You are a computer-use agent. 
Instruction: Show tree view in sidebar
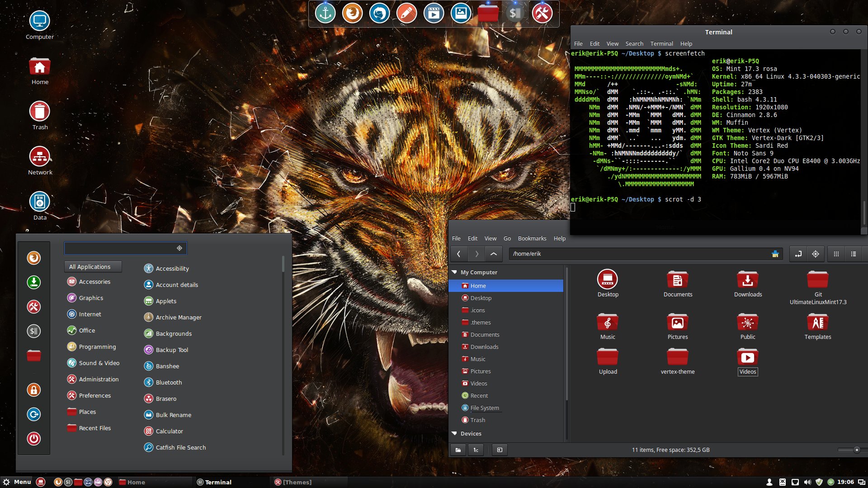pos(476,450)
